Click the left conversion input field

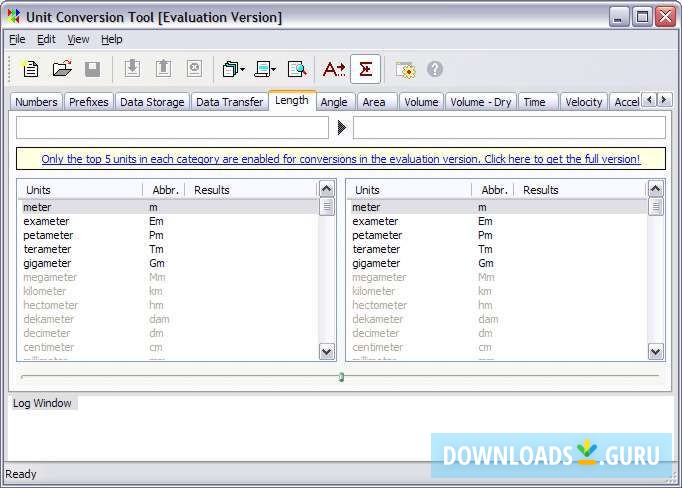[172, 128]
